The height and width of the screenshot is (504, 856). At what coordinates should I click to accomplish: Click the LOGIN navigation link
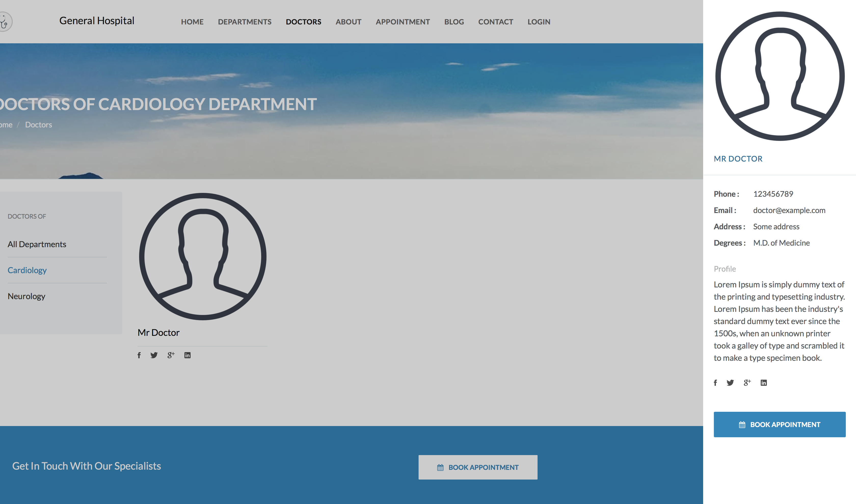tap(539, 22)
